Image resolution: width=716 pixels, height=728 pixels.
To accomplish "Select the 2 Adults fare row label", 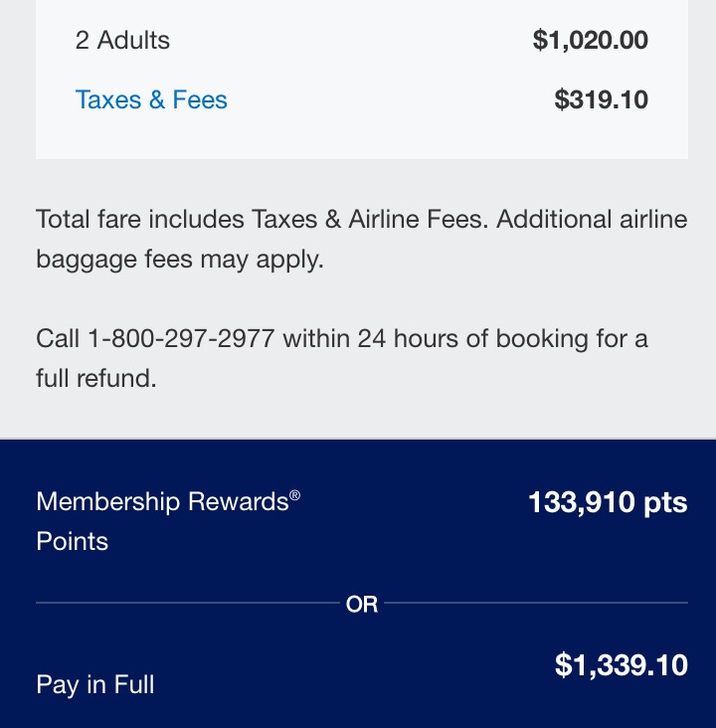I will pyautogui.click(x=122, y=41).
